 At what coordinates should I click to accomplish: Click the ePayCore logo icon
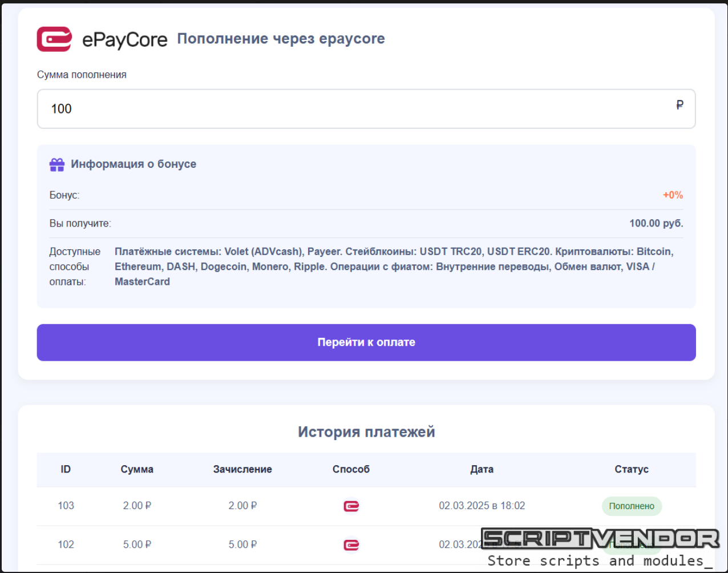coord(54,39)
